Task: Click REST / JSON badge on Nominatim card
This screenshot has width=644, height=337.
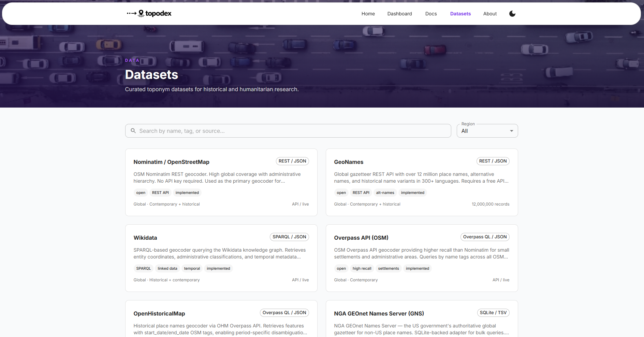Action: point(292,161)
